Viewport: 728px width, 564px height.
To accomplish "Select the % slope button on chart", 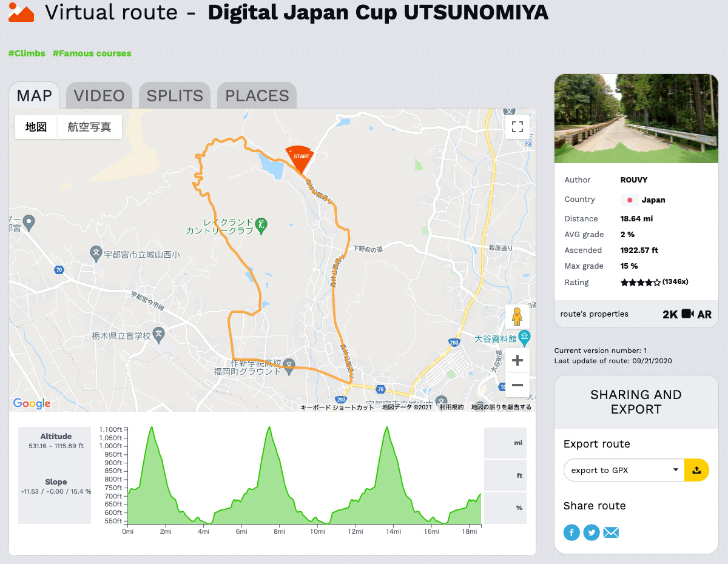I will [x=505, y=508].
